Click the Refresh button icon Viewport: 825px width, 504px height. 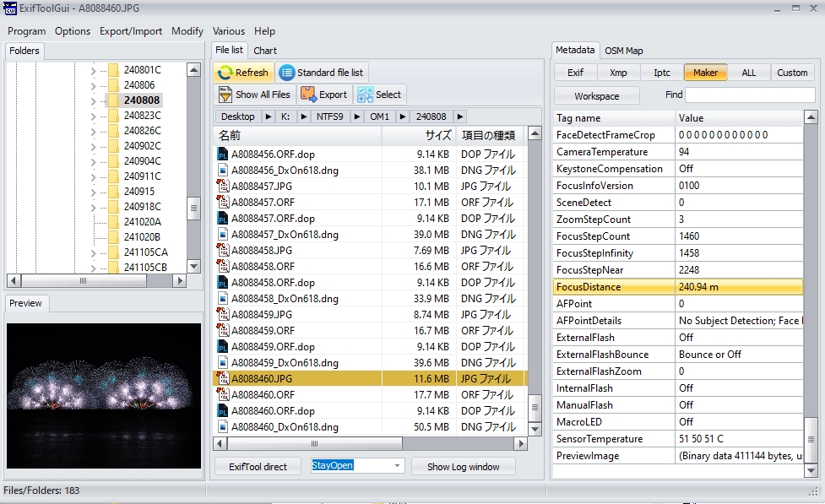click(225, 73)
